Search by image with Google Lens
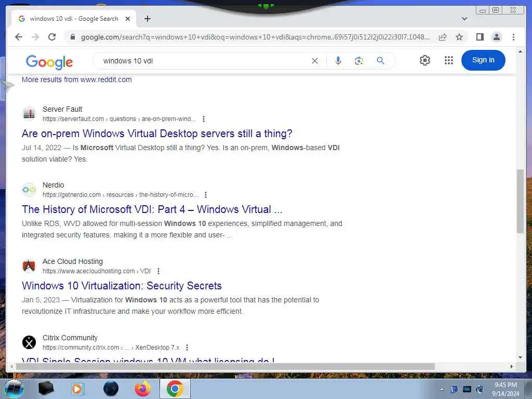 359,61
